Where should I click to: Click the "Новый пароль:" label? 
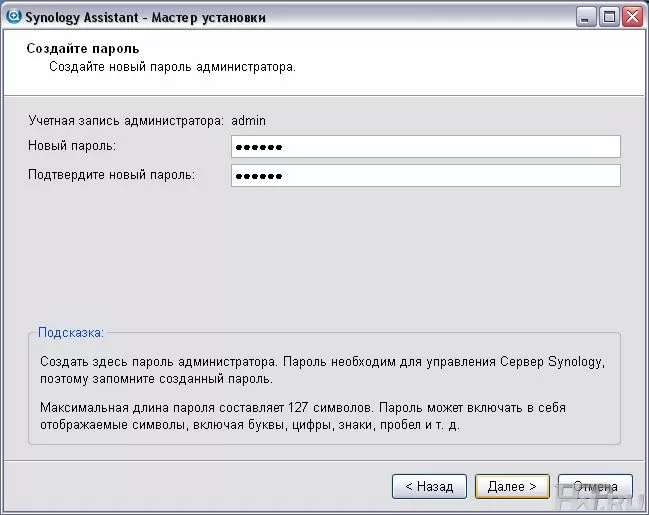[x=72, y=146]
